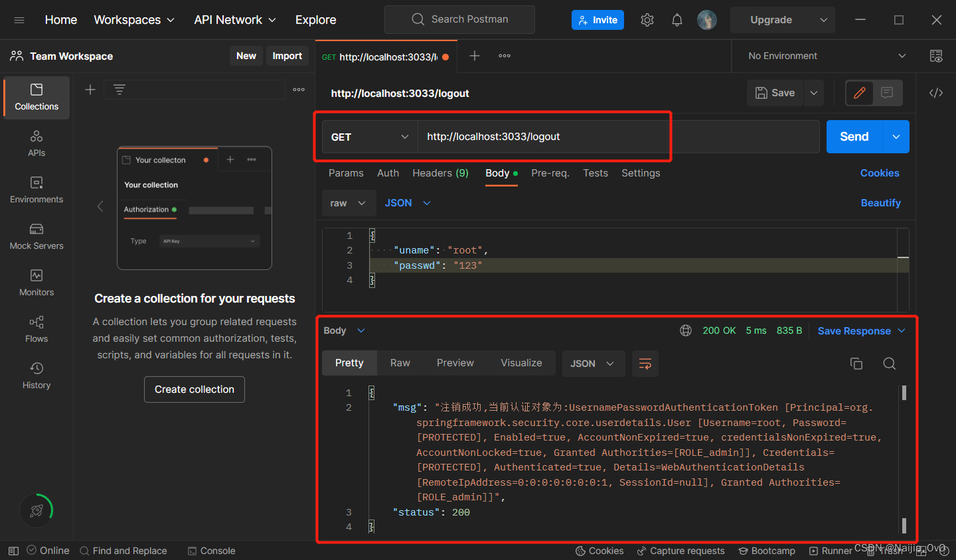Image resolution: width=956 pixels, height=560 pixels.
Task: Switch response view to Raw
Action: pyautogui.click(x=400, y=363)
